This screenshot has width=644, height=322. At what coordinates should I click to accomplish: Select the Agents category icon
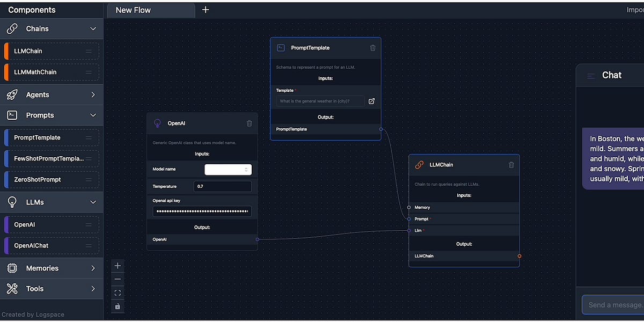[x=12, y=94]
